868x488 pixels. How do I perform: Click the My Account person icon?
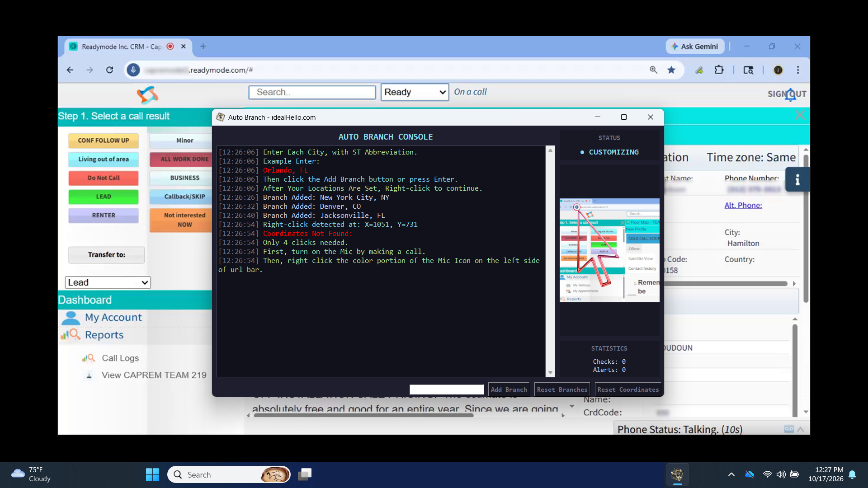click(x=71, y=318)
